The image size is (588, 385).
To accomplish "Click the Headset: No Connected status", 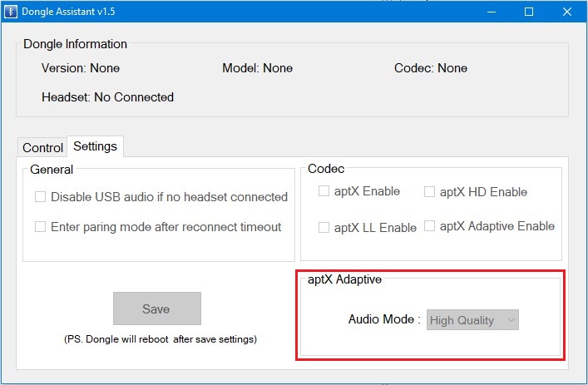I will pos(107,97).
